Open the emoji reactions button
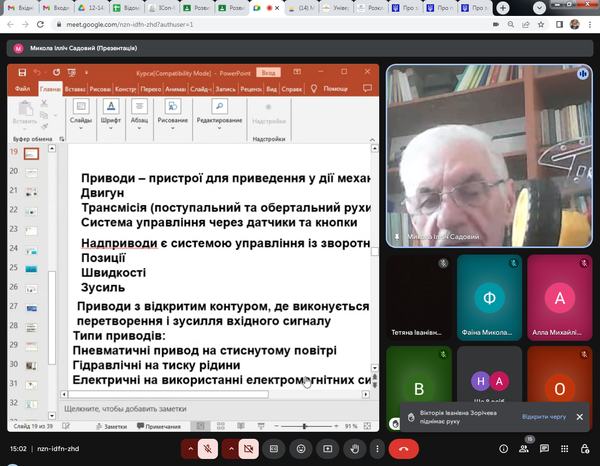 pyautogui.click(x=299, y=449)
